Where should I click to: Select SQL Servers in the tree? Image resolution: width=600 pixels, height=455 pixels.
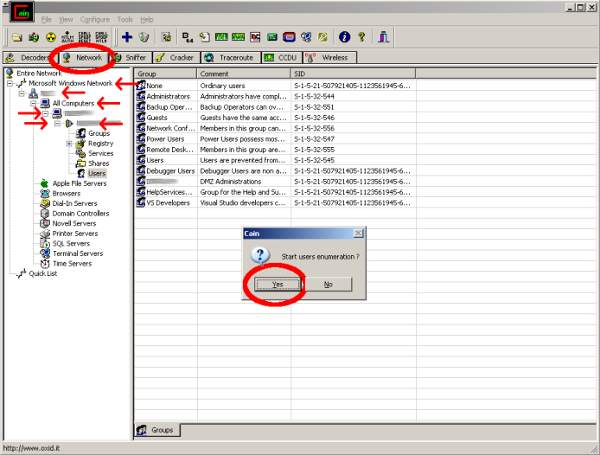[71, 243]
